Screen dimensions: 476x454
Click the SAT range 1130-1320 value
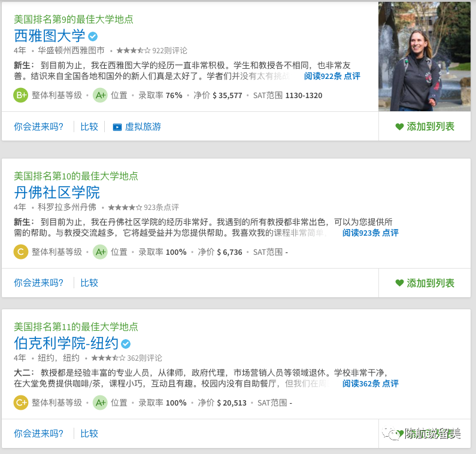click(x=304, y=96)
